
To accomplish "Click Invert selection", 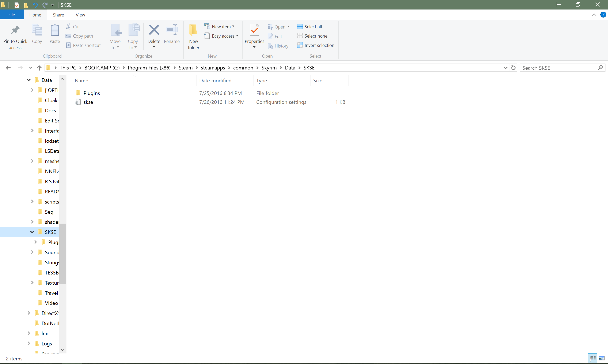I will [x=316, y=45].
